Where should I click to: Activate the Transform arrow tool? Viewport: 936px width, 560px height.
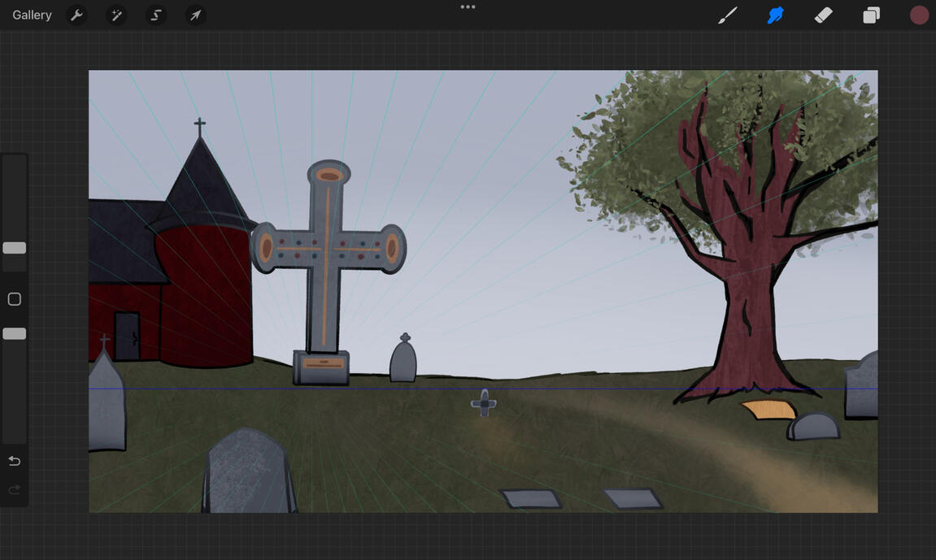click(x=196, y=15)
